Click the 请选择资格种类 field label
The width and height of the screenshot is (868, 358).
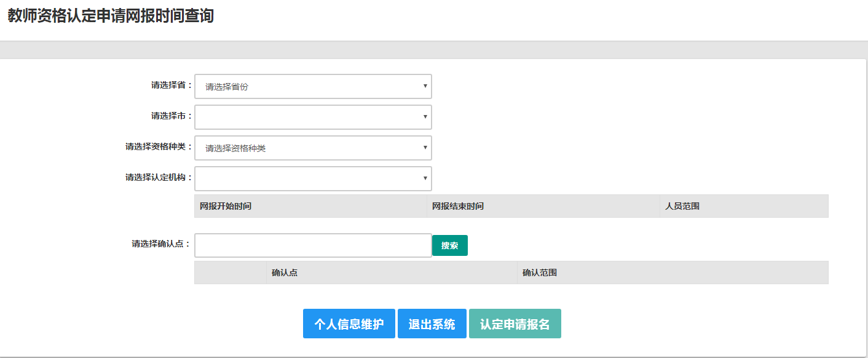coord(159,147)
